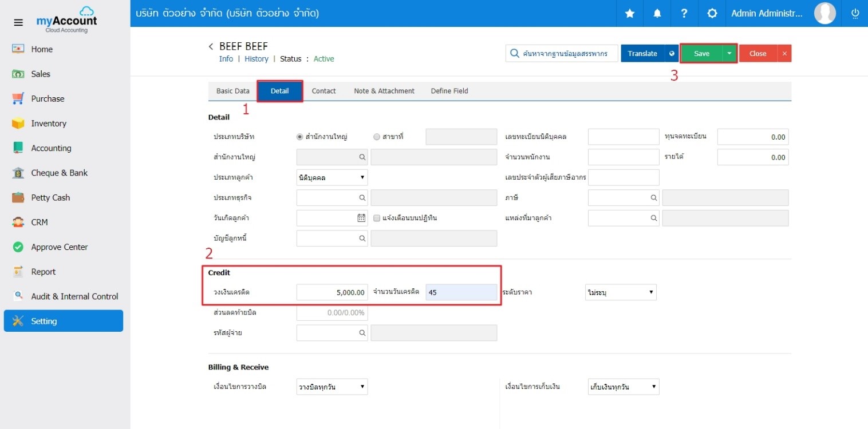Open calendar picker for วันเกิดลูกค้า
868x429 pixels.
361,218
